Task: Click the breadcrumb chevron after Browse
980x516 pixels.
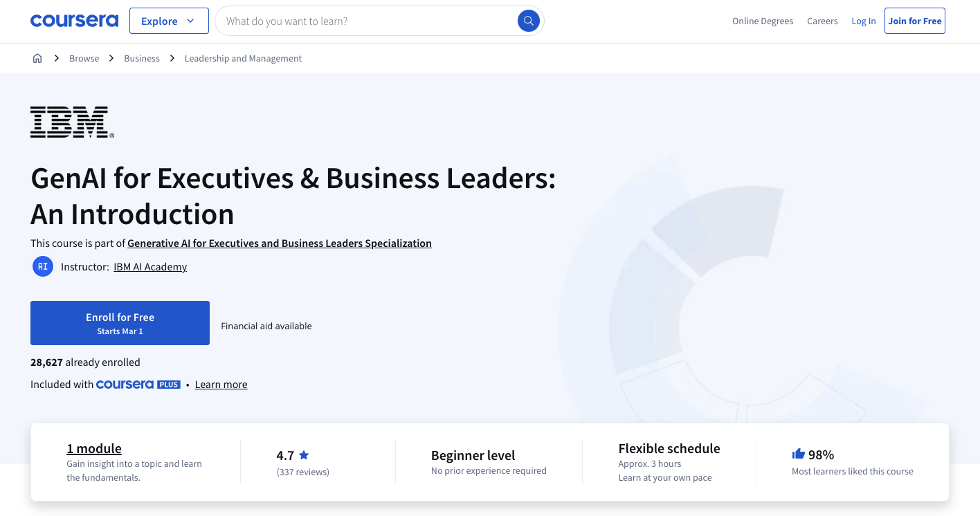Action: (x=111, y=58)
